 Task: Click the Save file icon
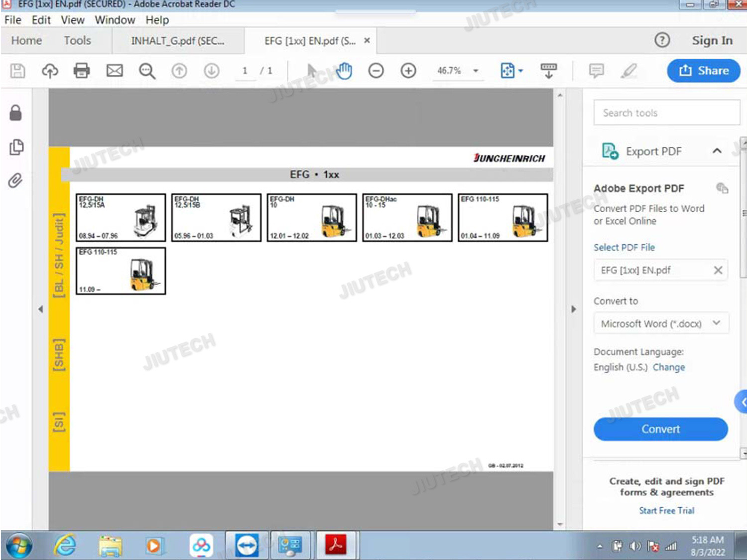pyautogui.click(x=18, y=71)
